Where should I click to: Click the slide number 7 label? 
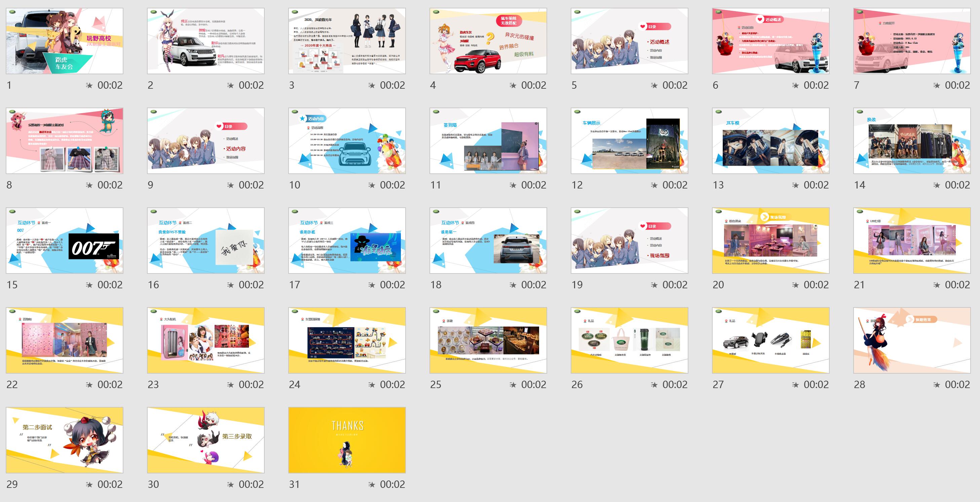[856, 85]
